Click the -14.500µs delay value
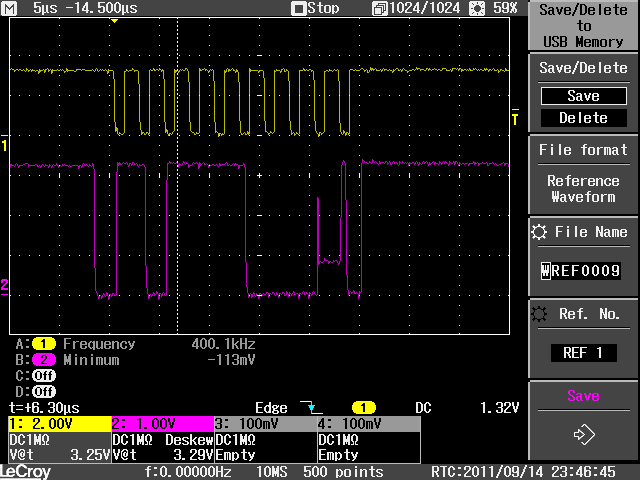The height and width of the screenshot is (480, 640). click(101, 8)
